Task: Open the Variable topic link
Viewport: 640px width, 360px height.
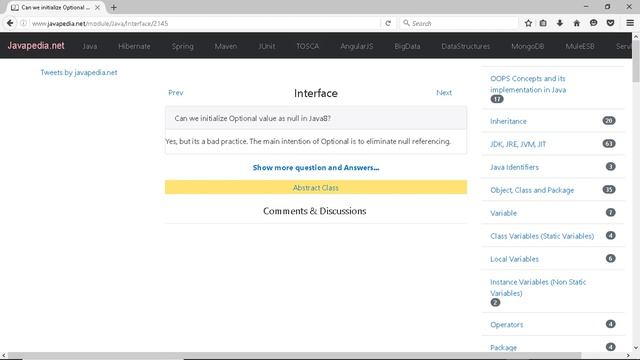Action: (x=503, y=213)
